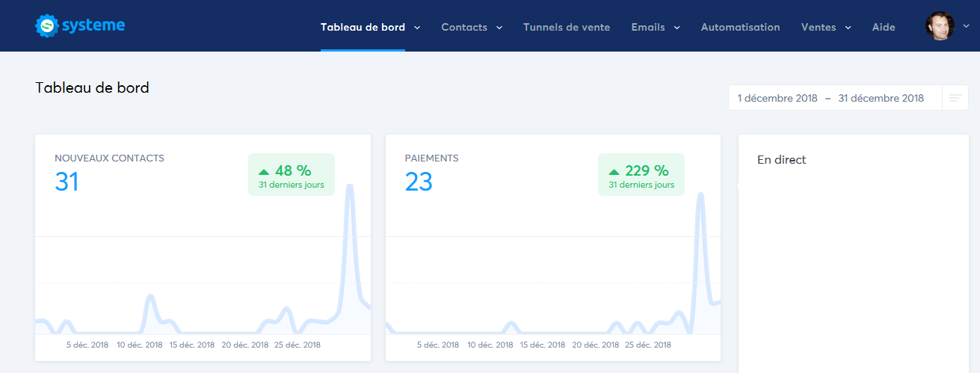
Task: Open the Aide menu item
Action: point(884,28)
